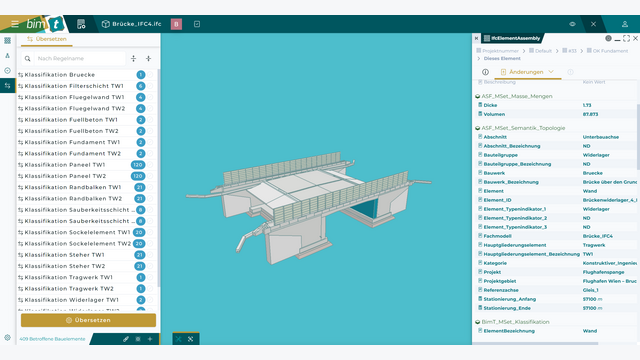Click the pink B badge in header
This screenshot has width=640, height=360.
point(176,24)
